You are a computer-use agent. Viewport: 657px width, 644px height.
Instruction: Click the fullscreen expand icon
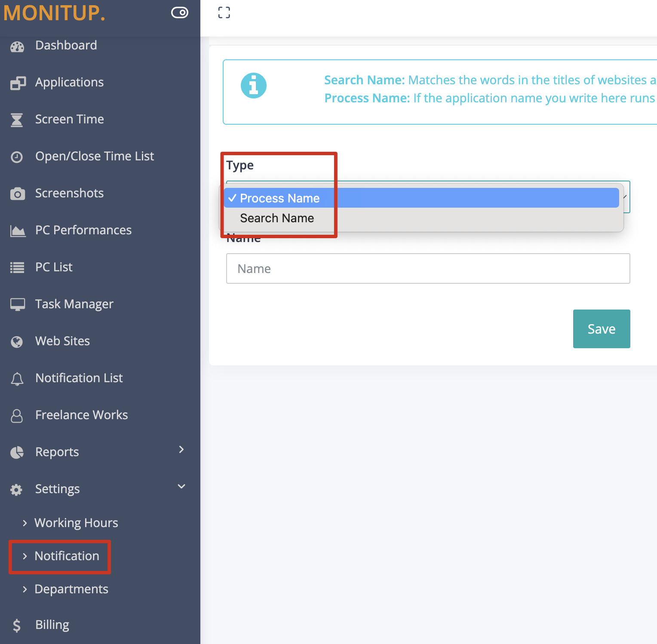[224, 12]
